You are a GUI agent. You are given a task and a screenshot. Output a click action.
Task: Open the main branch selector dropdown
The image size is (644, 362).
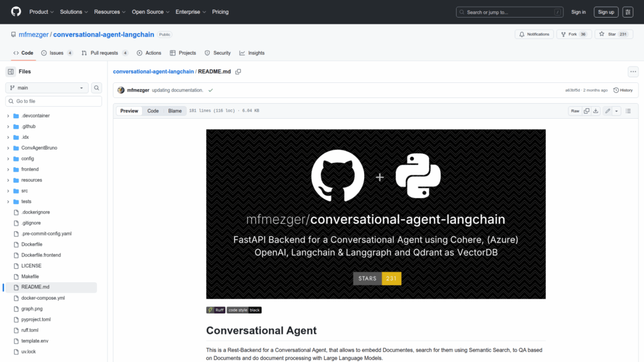coord(47,88)
